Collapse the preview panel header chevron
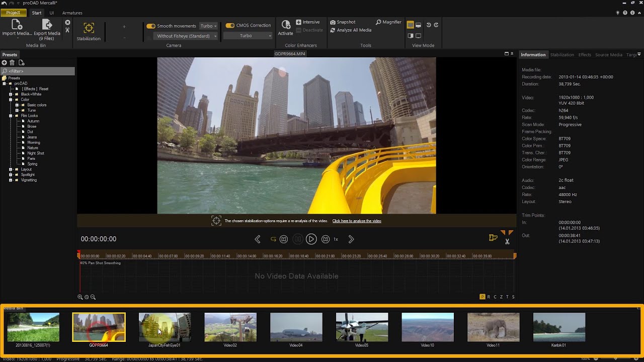 [x=512, y=54]
